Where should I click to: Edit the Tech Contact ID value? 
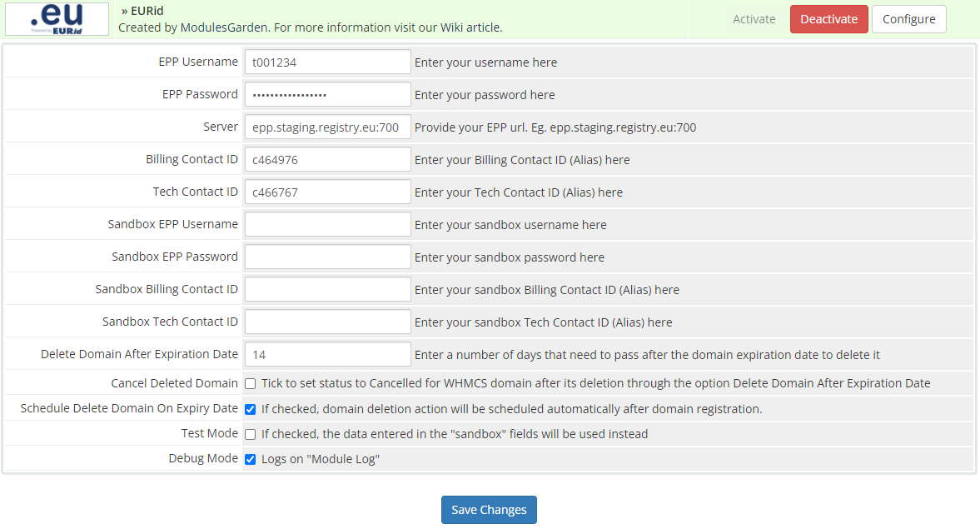pos(327,191)
